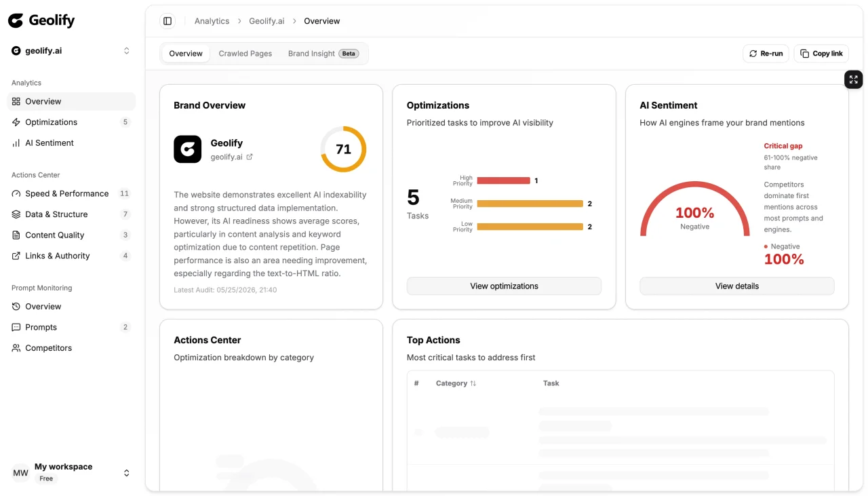Click Overview breadcrumb text
868x496 pixels.
(322, 21)
